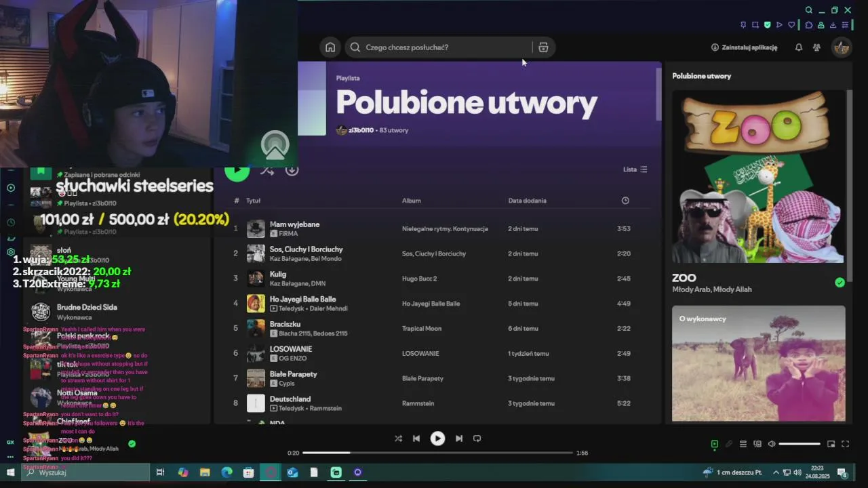Open the 'O wykonawcy' artist card
This screenshot has width=868, height=488.
(x=758, y=363)
